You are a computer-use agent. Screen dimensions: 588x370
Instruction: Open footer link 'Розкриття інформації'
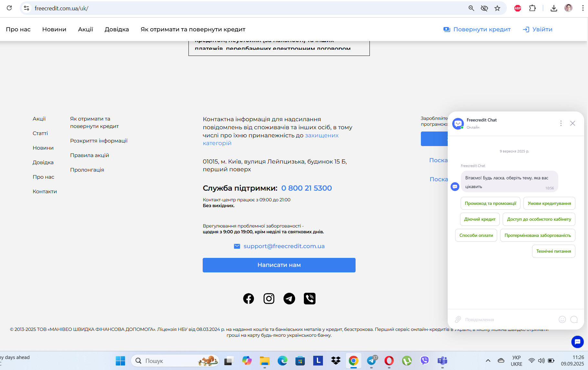point(99,141)
